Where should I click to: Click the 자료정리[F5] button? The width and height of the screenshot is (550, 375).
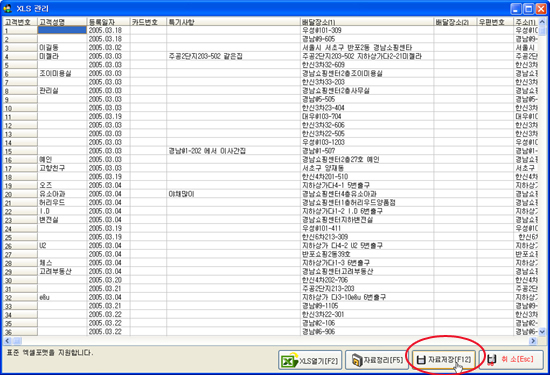(377, 360)
